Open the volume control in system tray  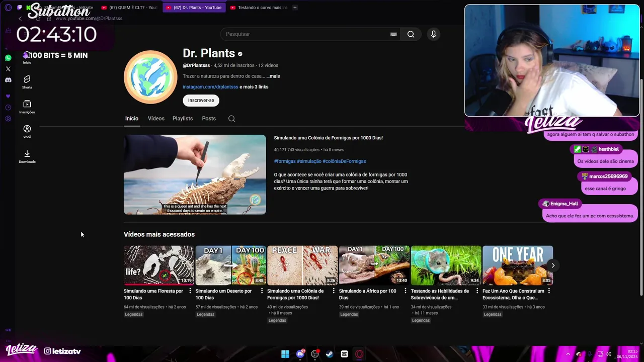pos(609,354)
